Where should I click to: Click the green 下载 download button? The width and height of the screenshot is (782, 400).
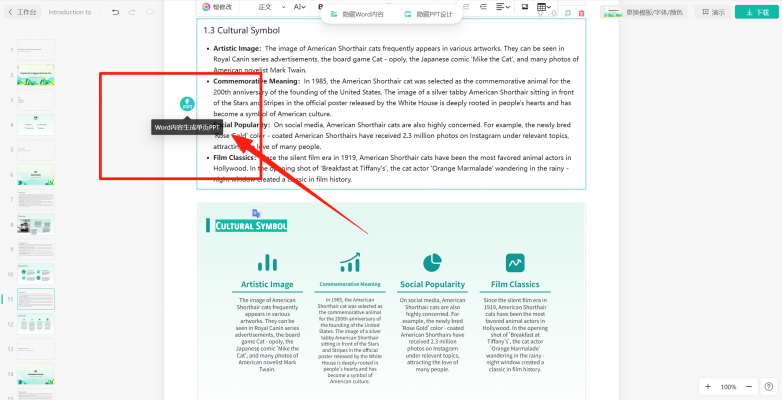[x=757, y=12]
